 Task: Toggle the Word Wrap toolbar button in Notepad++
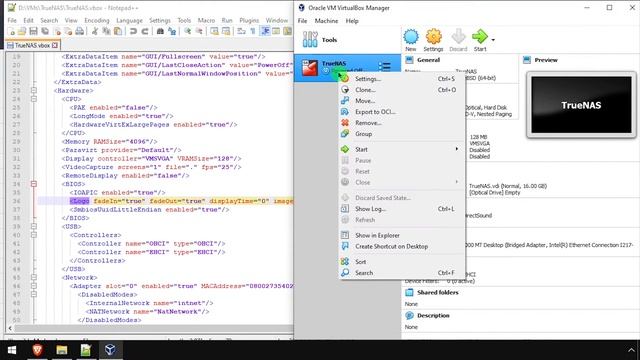241,31
